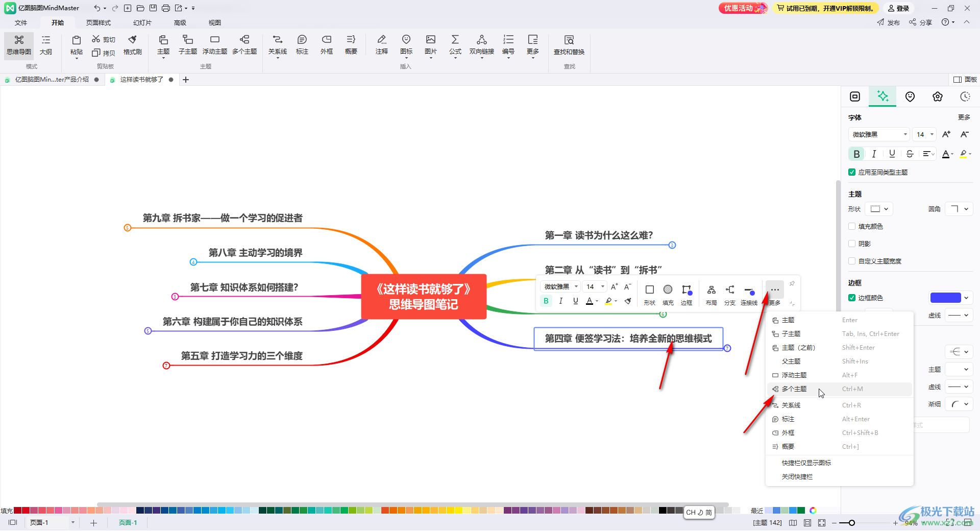The height and width of the screenshot is (531, 980).
Task: Insert a Floating Topic from ribbon
Action: click(x=215, y=45)
